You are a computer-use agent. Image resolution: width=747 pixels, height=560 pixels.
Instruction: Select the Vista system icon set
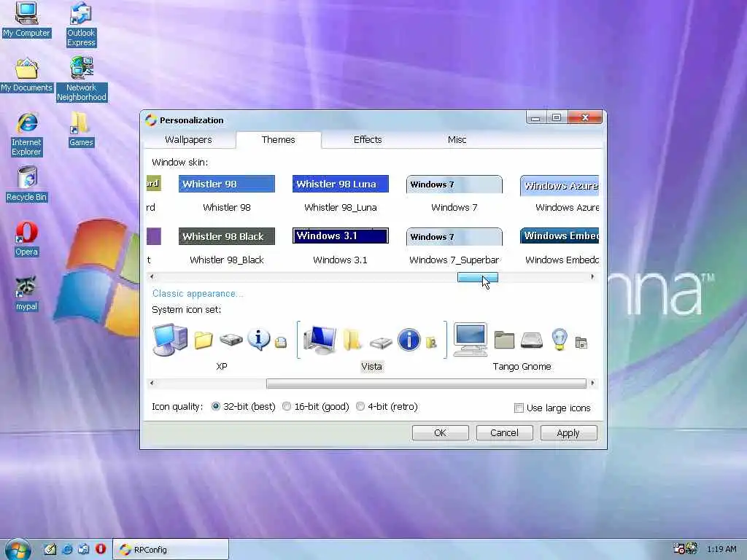click(371, 346)
